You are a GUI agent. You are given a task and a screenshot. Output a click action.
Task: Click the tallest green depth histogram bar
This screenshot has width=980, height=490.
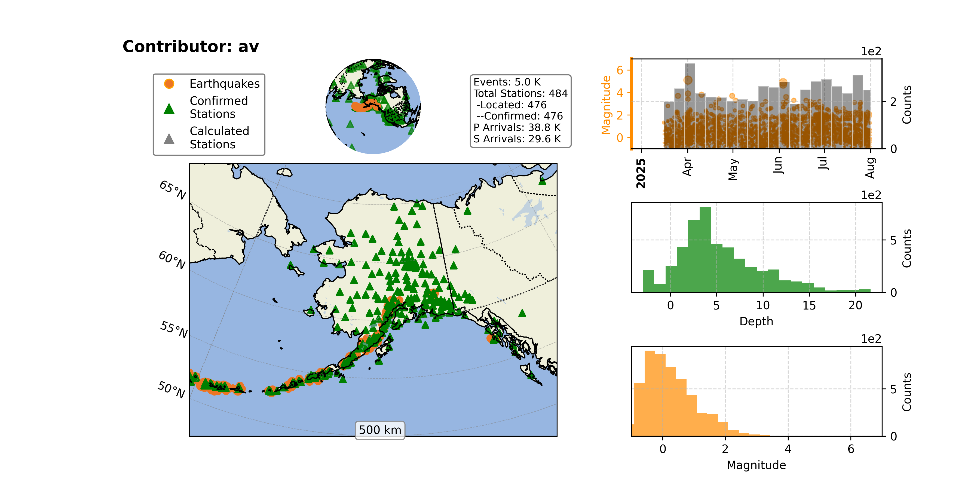[705, 250]
